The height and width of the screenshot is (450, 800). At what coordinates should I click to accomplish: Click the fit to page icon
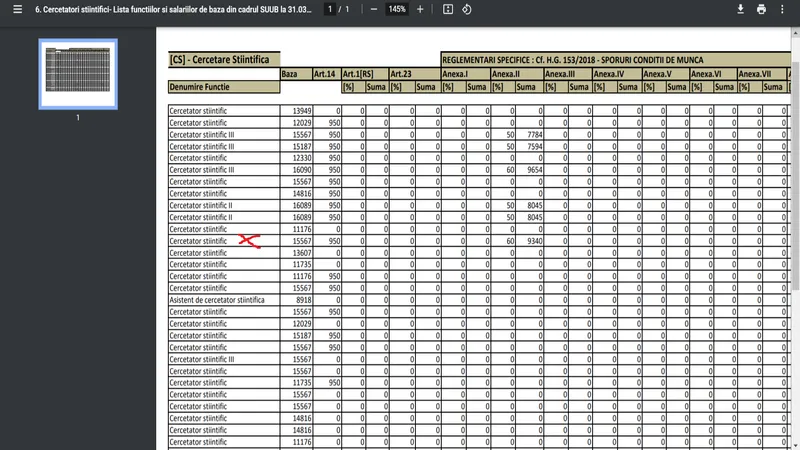pos(448,9)
